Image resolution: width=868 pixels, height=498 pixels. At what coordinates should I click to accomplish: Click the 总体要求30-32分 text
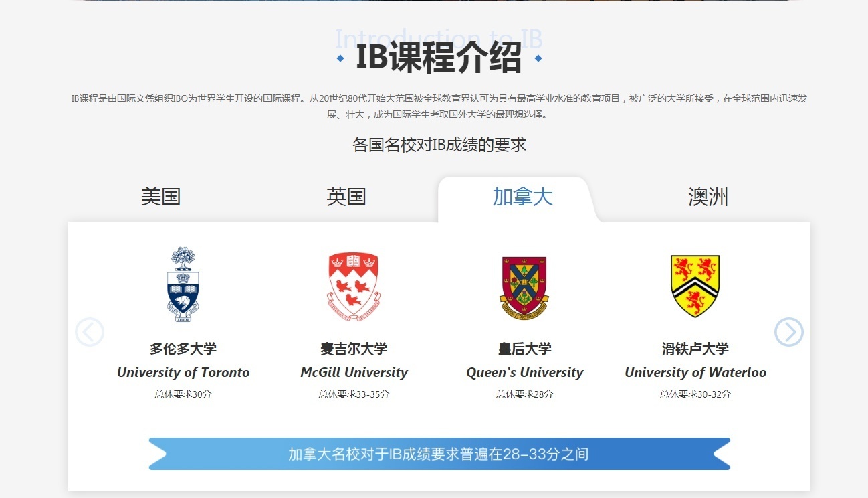coord(695,394)
